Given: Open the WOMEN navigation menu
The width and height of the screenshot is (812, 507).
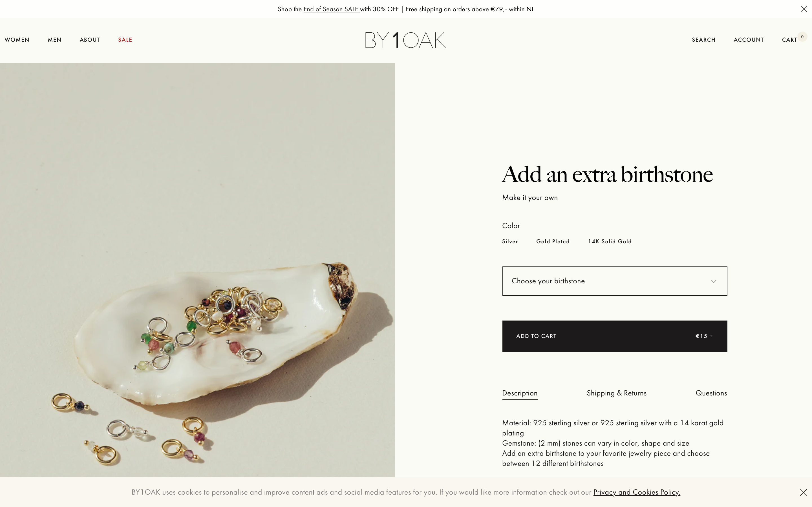Looking at the screenshot, I should tap(17, 40).
